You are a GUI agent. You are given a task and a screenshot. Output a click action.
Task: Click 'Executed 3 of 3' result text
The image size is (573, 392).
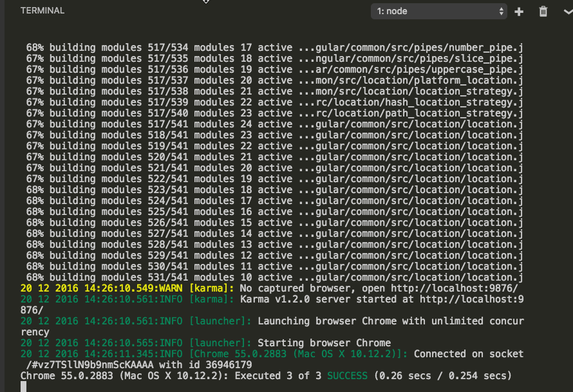[277, 376]
